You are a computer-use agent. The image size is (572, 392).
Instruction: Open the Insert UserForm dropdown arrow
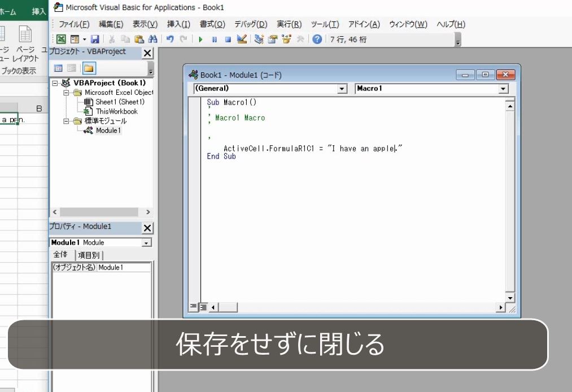(x=84, y=39)
